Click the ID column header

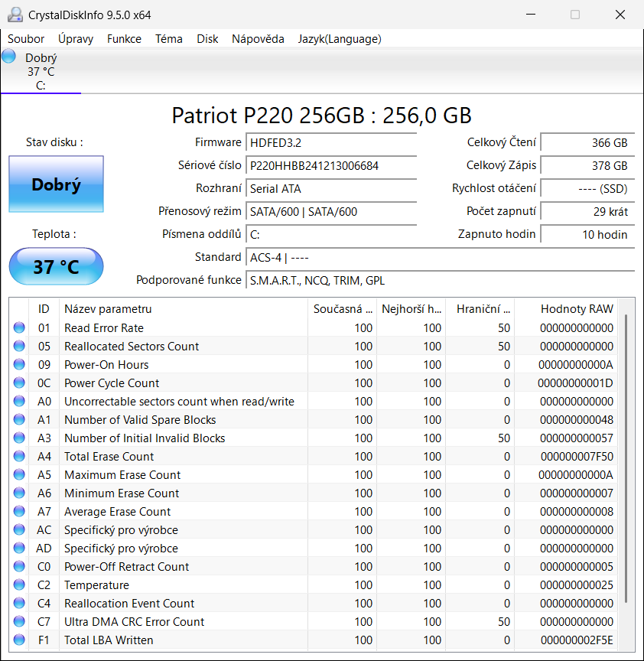click(44, 309)
